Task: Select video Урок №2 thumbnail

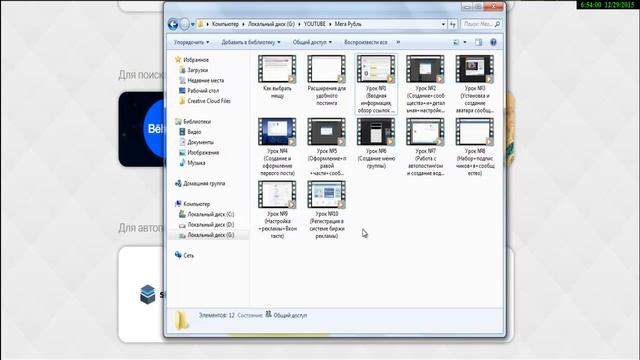Action: pyautogui.click(x=425, y=84)
